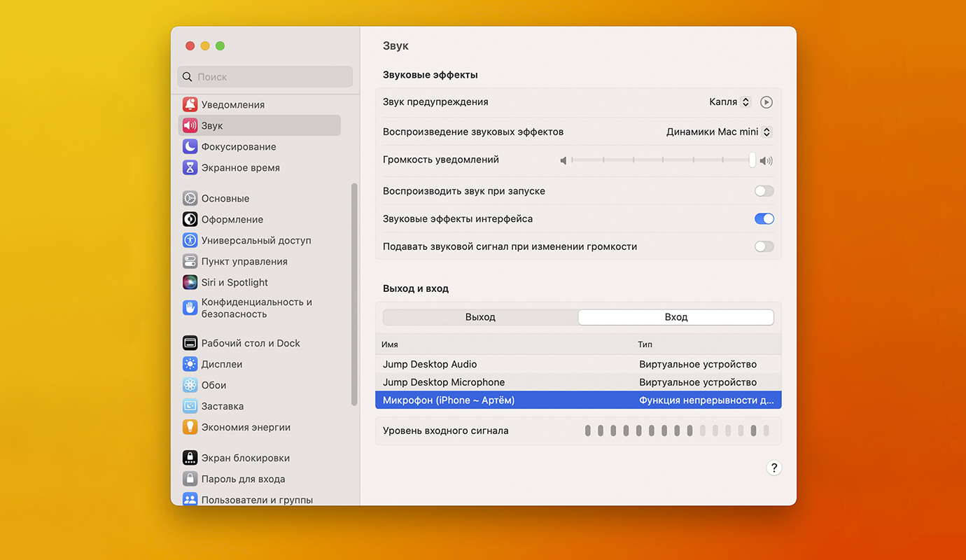This screenshot has height=560, width=966.
Task: Click the Siri и Spotlight icon
Action: point(190,282)
